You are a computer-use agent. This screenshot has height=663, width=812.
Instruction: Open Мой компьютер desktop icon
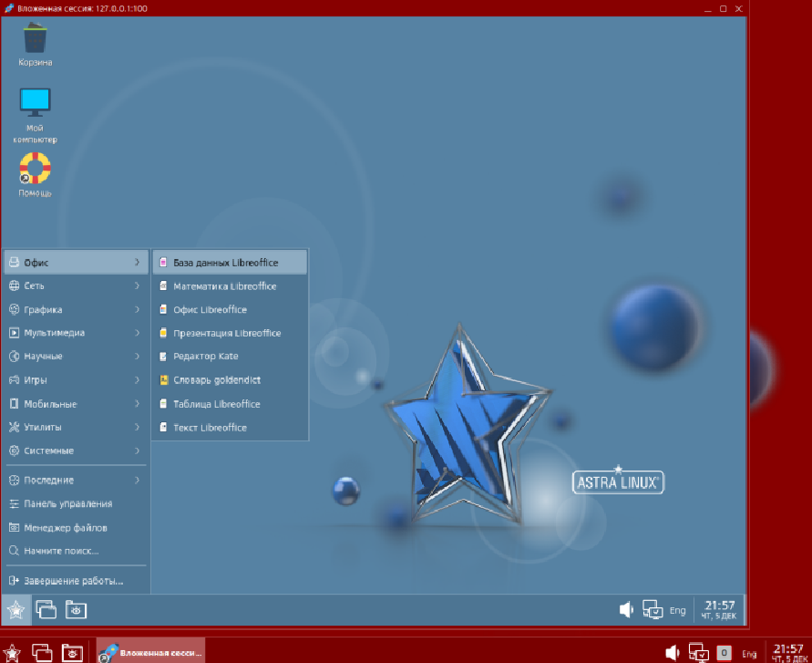point(35,115)
